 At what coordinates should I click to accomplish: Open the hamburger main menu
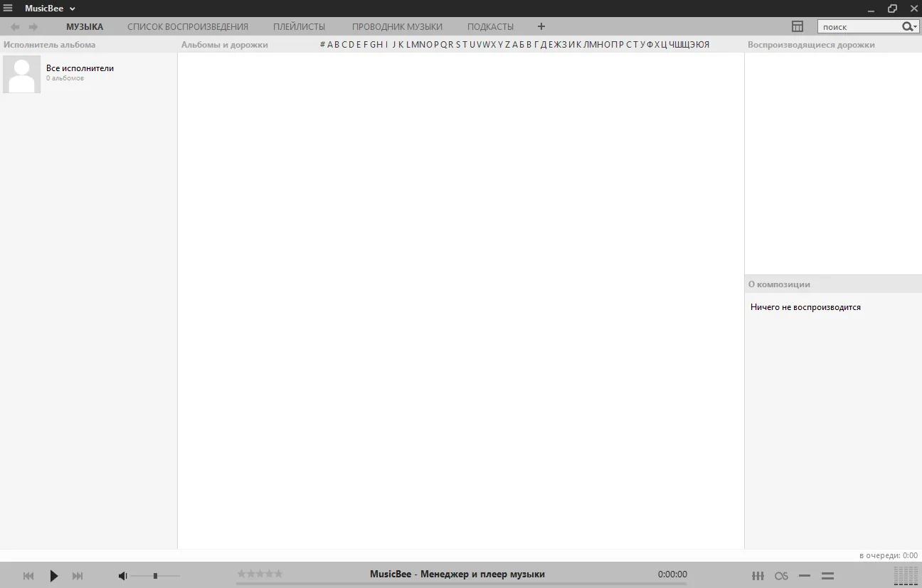click(8, 9)
